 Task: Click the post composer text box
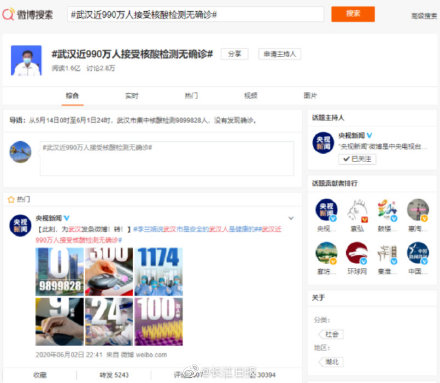167,158
